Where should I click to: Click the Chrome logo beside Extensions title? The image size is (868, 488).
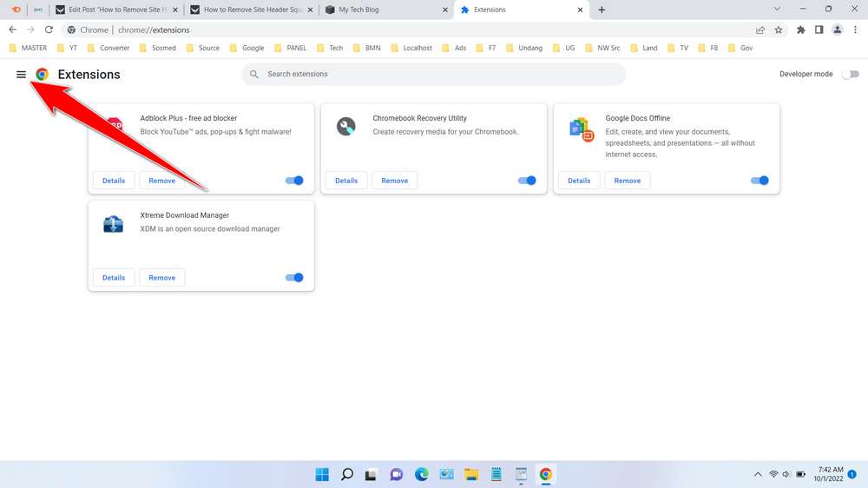pyautogui.click(x=42, y=74)
